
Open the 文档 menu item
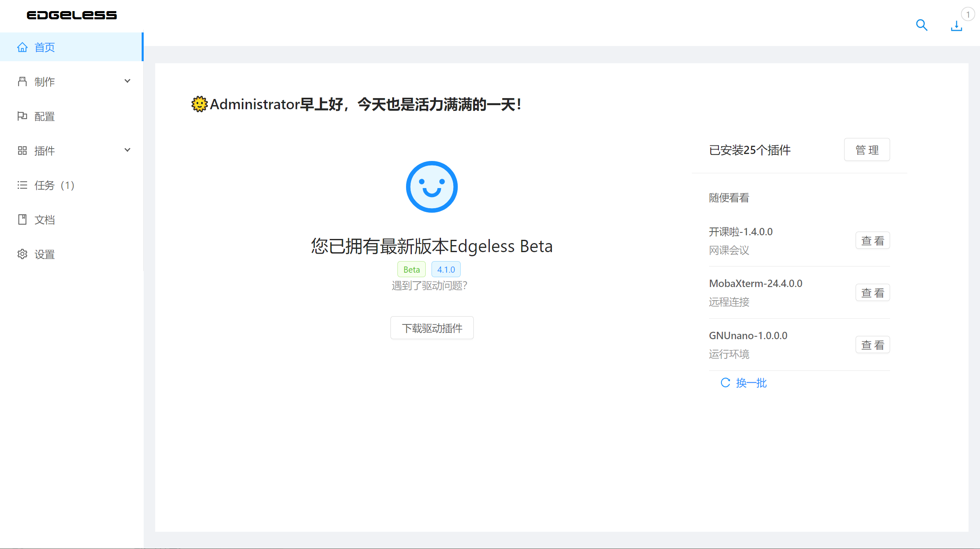click(x=71, y=220)
